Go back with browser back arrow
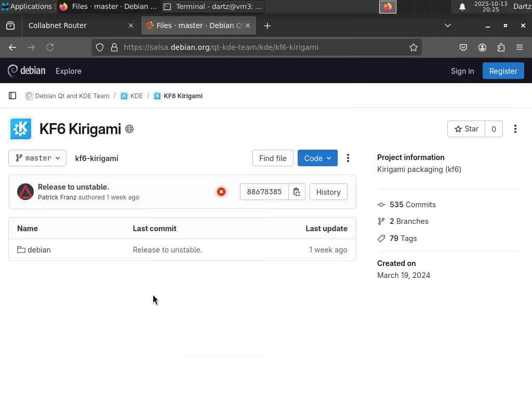The image size is (532, 399). (12, 47)
